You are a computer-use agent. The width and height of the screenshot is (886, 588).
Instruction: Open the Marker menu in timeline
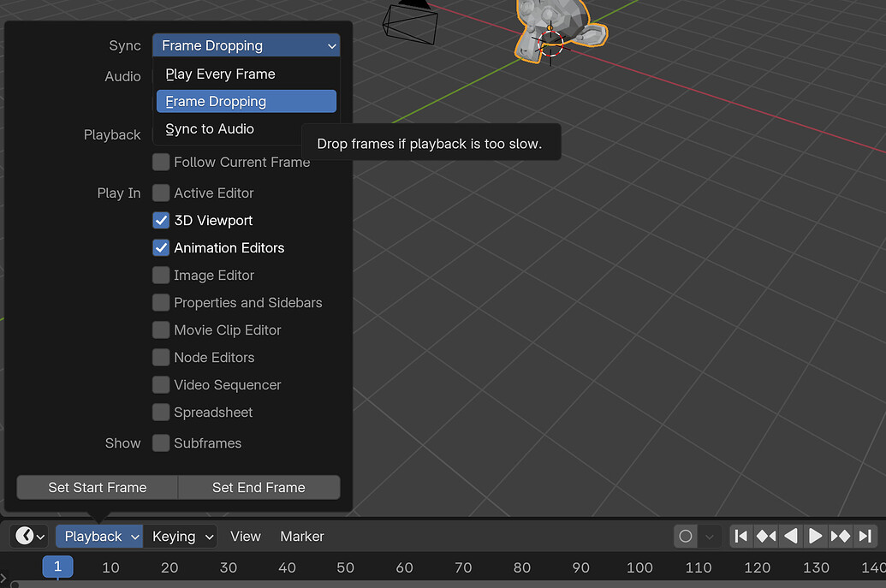tap(302, 536)
